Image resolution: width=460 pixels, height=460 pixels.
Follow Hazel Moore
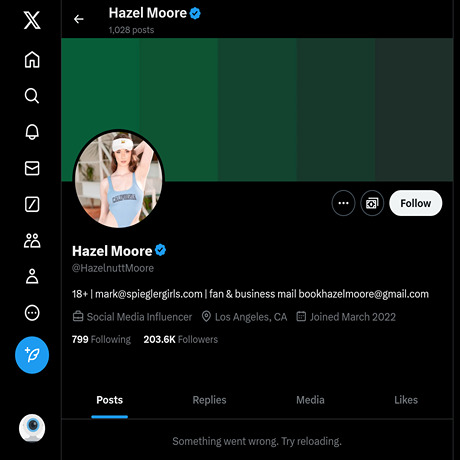pos(416,203)
